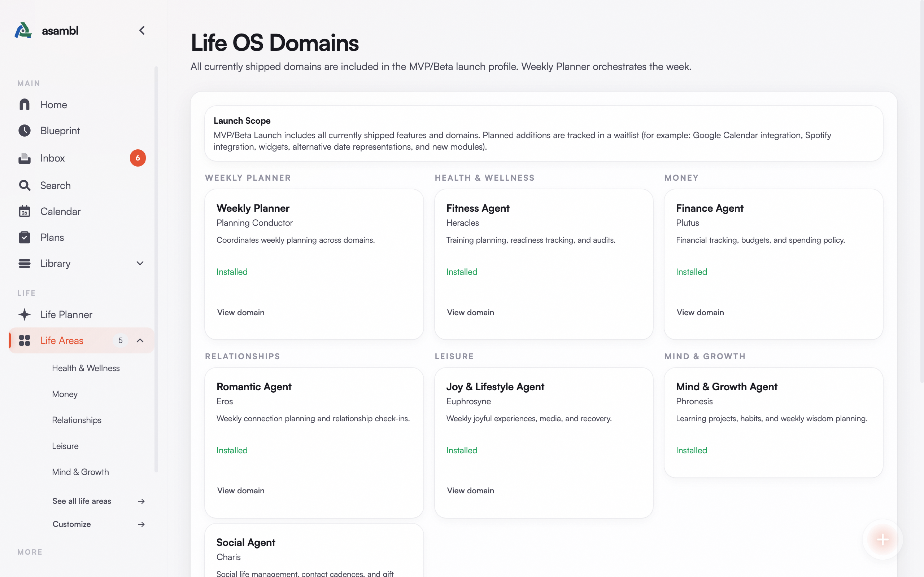Open See all life areas link

click(x=82, y=501)
